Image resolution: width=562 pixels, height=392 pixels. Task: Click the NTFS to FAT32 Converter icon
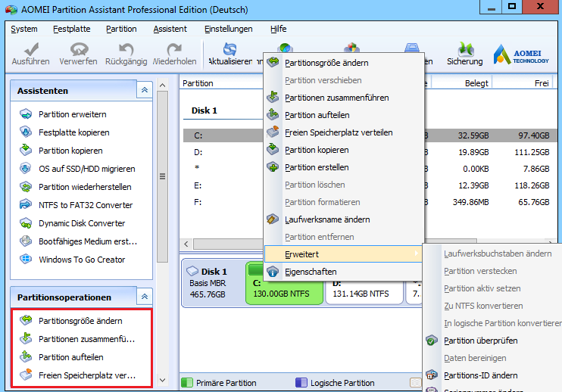coord(26,205)
